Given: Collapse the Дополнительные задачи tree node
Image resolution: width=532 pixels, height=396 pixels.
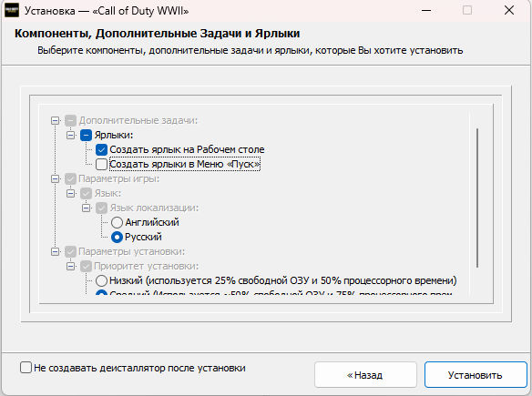Looking at the screenshot, I should coord(55,121).
